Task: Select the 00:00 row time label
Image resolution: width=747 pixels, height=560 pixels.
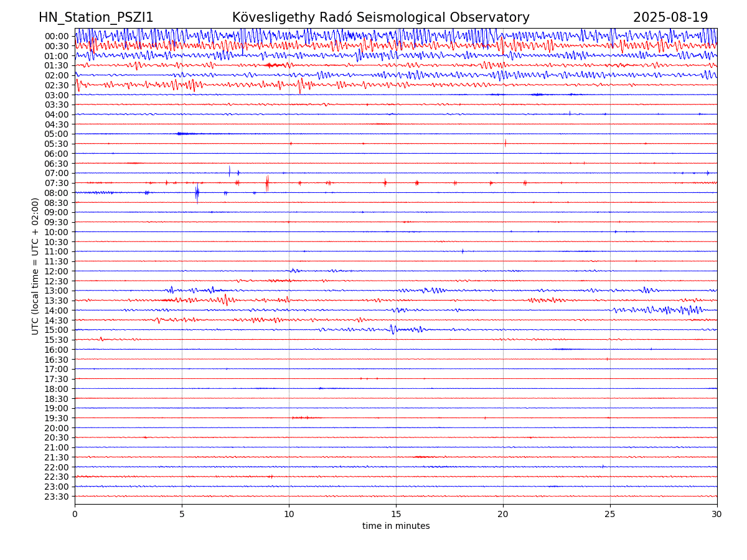Action: point(57,36)
